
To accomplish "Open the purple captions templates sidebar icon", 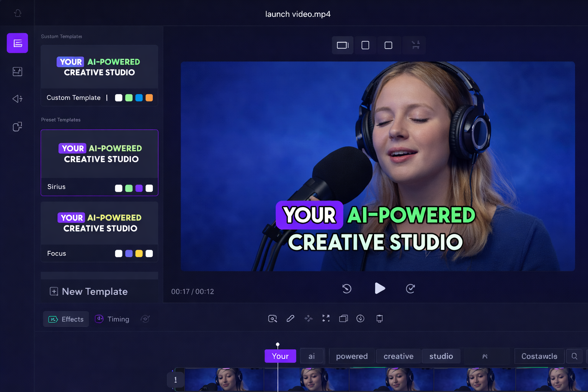I will click(17, 43).
